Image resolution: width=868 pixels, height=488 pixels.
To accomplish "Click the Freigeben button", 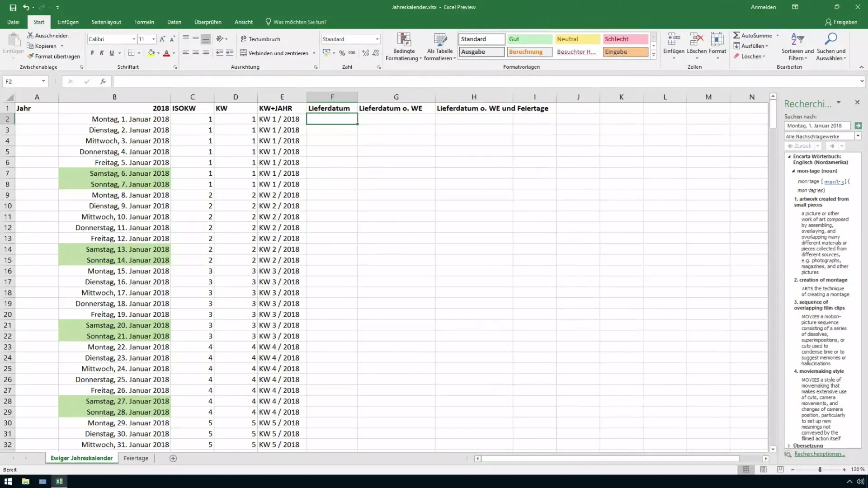I will (841, 22).
